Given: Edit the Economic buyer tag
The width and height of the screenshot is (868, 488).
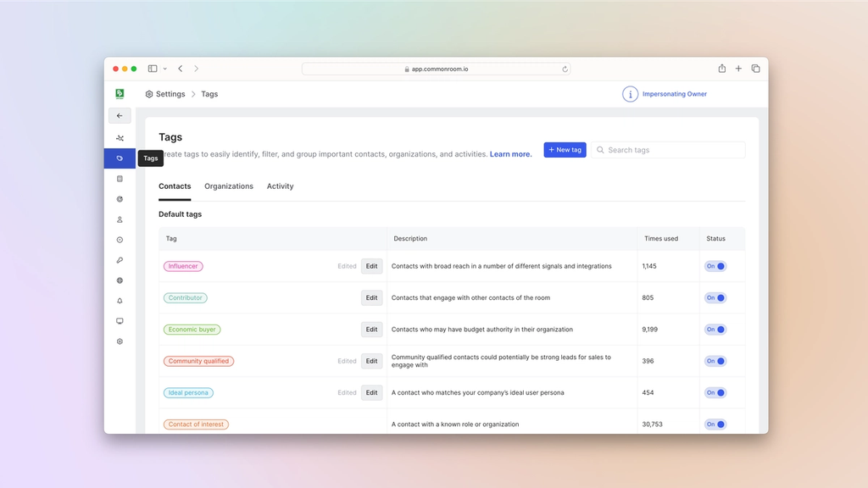Looking at the screenshot, I should pos(371,330).
